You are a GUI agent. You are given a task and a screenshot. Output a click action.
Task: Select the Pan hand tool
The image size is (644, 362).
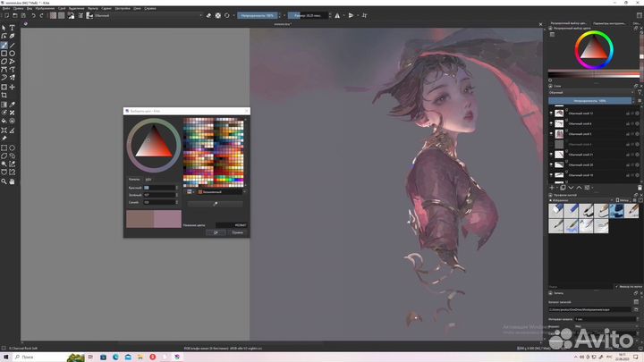[x=12, y=181]
